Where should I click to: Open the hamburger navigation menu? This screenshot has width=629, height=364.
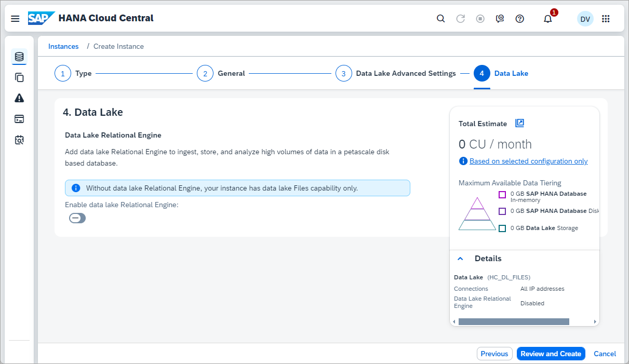tap(15, 19)
